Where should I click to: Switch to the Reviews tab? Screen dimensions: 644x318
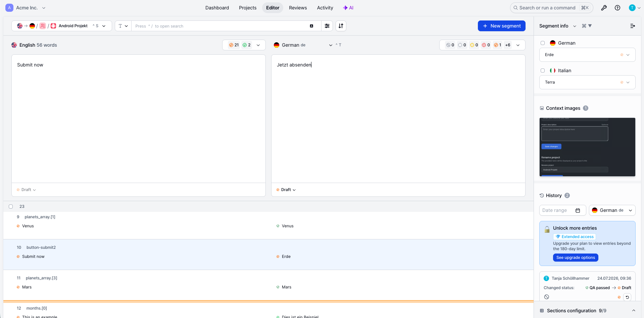tap(298, 8)
